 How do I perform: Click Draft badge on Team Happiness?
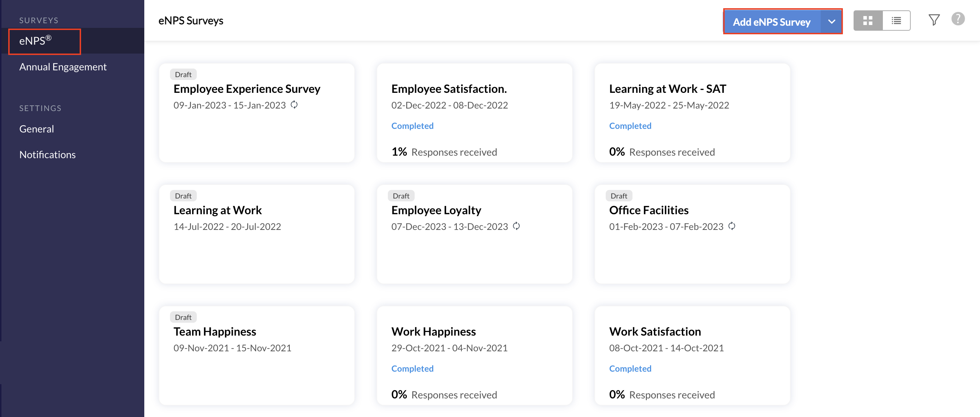[x=183, y=317]
